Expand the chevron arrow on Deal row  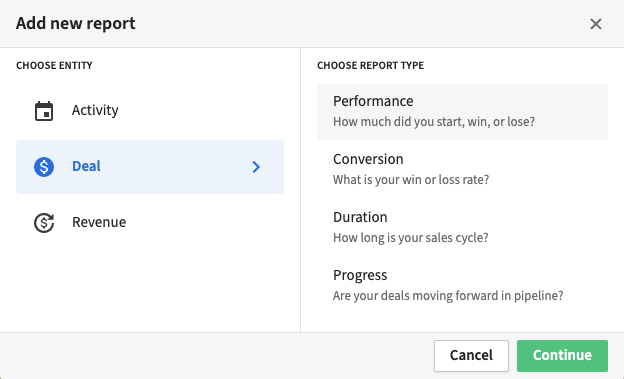[256, 167]
